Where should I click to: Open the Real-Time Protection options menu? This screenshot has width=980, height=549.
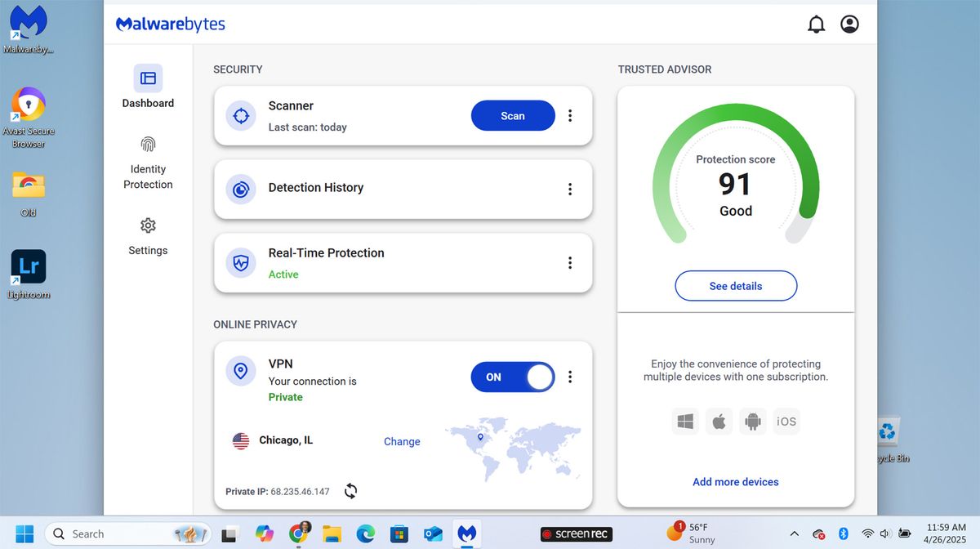coord(570,262)
